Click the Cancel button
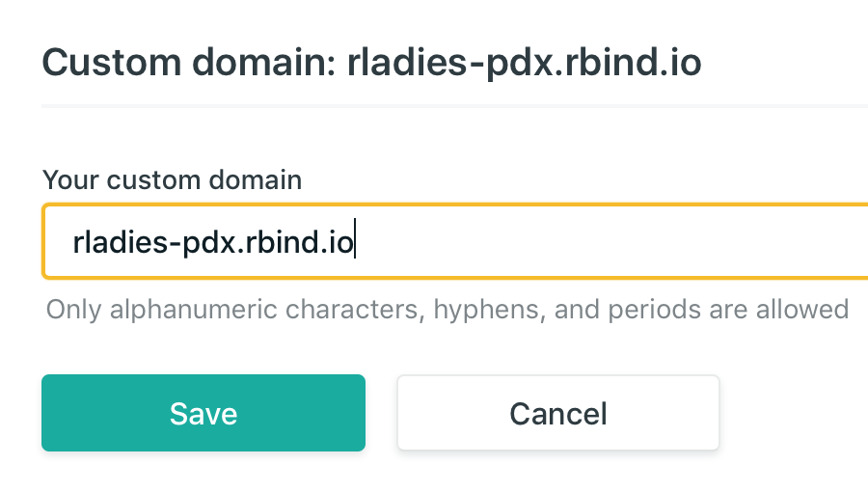Screen dimensions: 868x492 click(558, 413)
